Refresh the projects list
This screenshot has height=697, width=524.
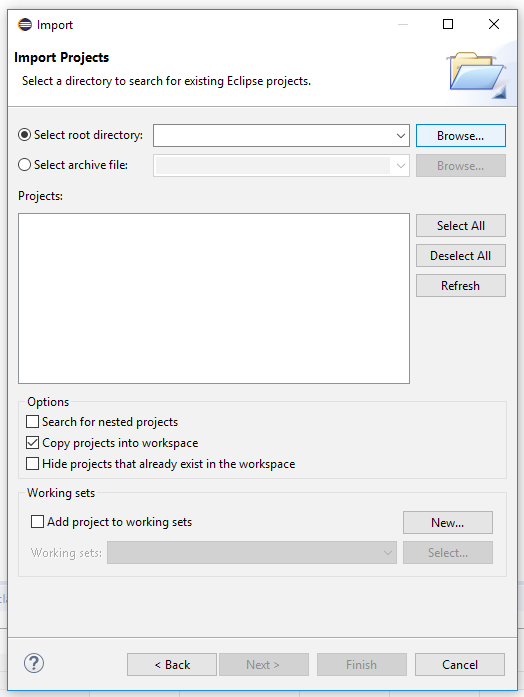[460, 285]
